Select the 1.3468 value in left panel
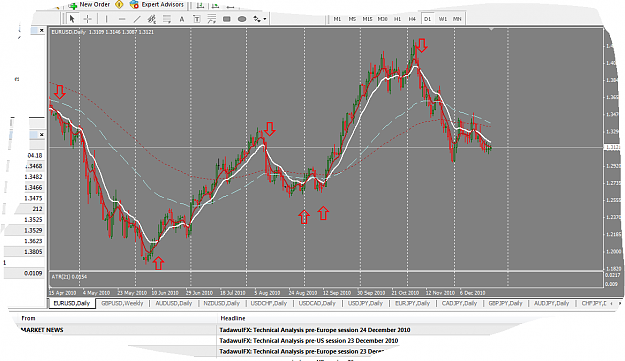Screen dimensions: 625x361 (33, 166)
